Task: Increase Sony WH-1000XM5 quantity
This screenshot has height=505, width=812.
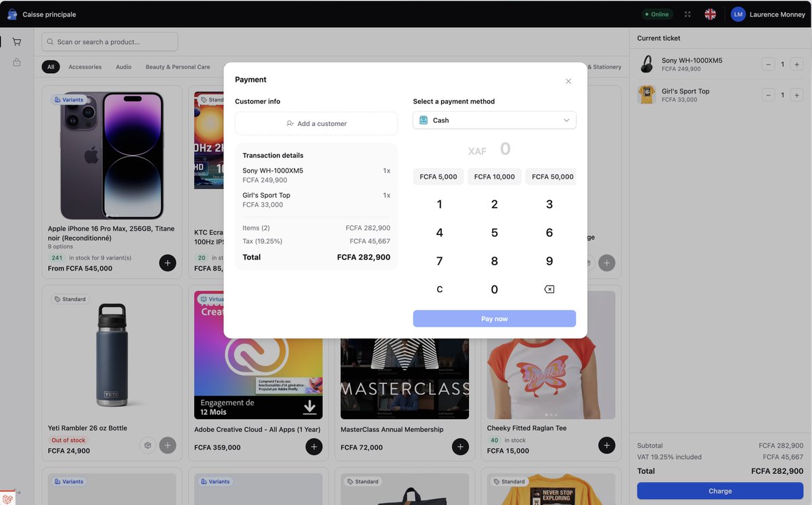Action: (x=796, y=64)
